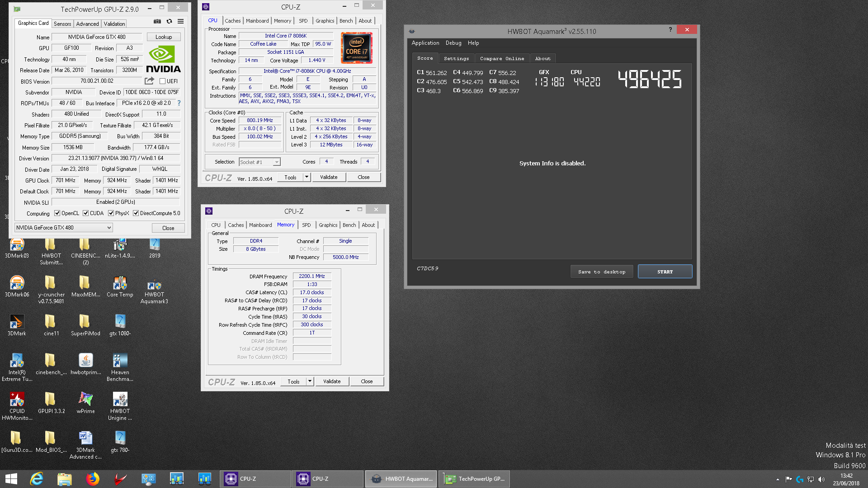Open Mainboard tab in top CPU-Z
This screenshot has height=488, width=868.
tap(257, 21)
